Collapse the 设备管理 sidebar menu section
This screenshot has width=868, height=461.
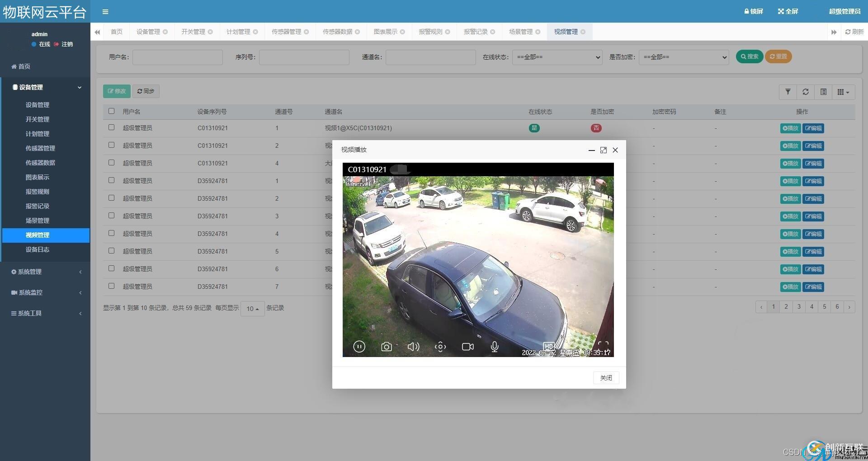click(45, 87)
